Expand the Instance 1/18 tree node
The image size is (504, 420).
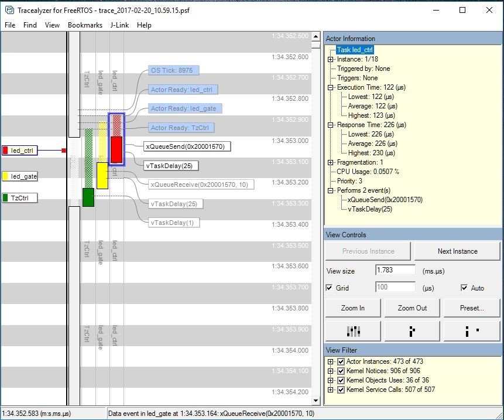(x=331, y=59)
